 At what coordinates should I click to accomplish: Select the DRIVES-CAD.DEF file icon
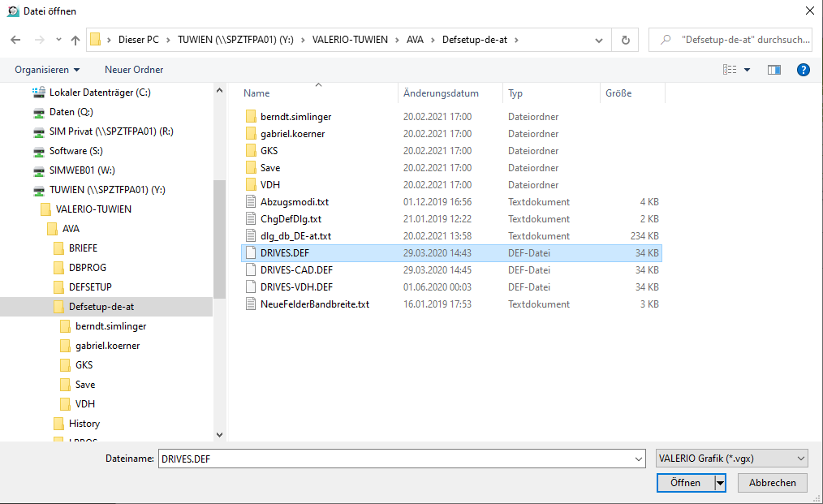pyautogui.click(x=252, y=270)
